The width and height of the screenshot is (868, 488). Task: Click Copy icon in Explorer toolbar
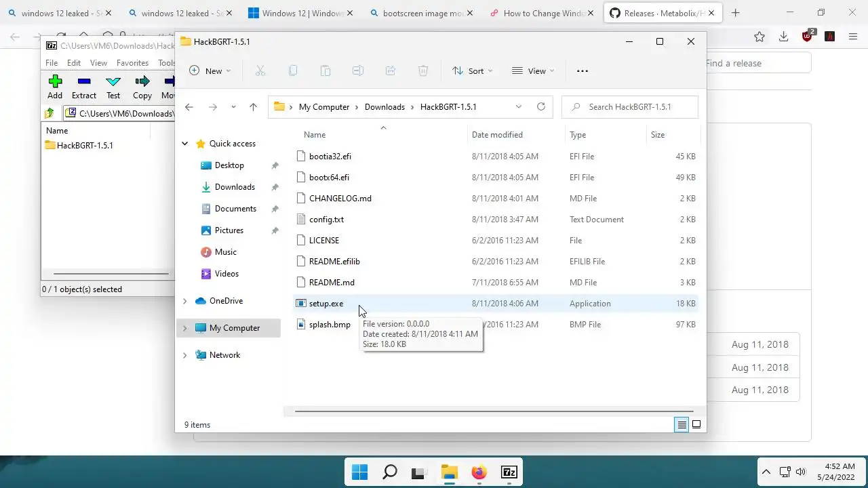click(x=293, y=70)
